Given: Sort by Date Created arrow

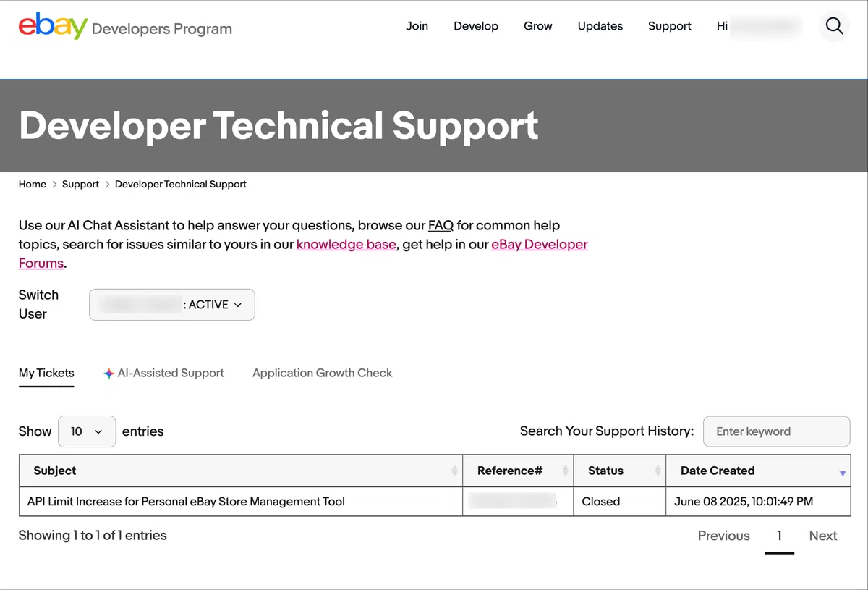Looking at the screenshot, I should (x=842, y=473).
